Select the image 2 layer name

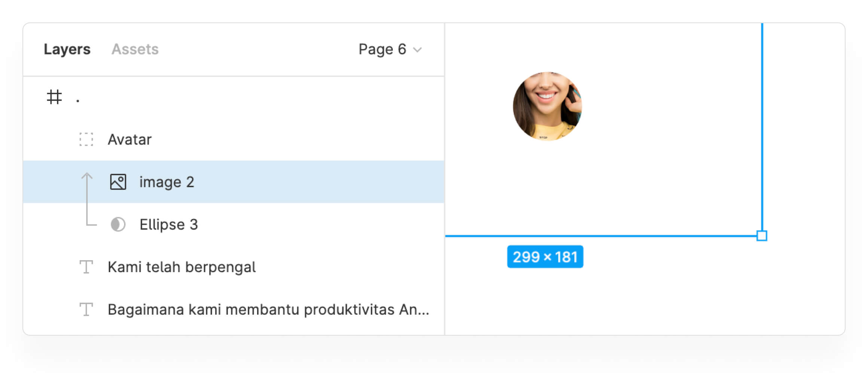pos(167,182)
